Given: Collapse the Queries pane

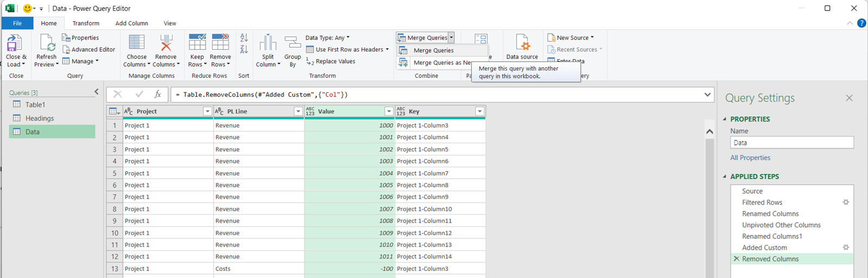Looking at the screenshot, I should click(97, 92).
